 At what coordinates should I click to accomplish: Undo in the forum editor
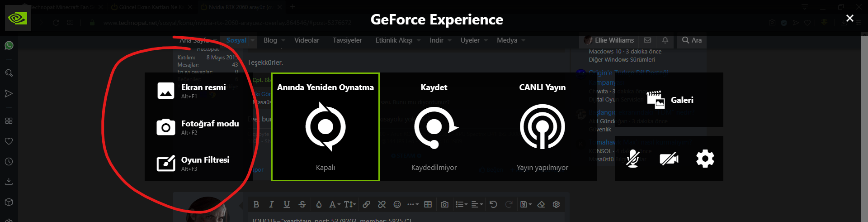click(494, 204)
